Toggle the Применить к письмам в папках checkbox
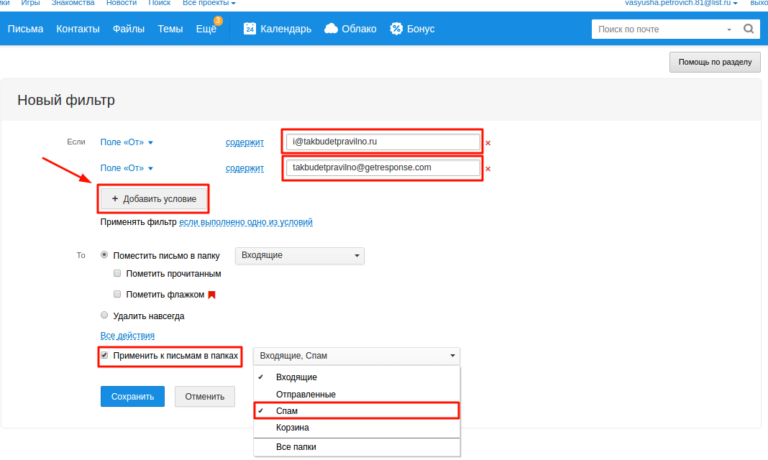 (x=105, y=355)
